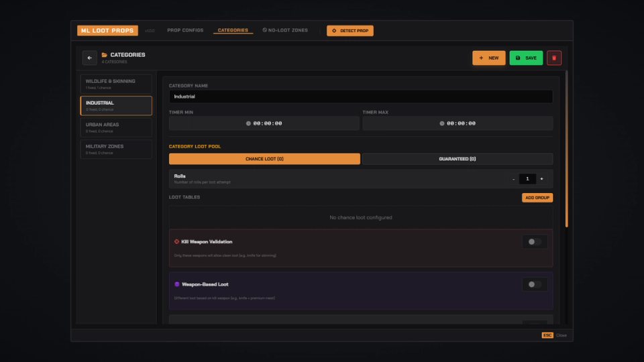This screenshot has height=362, width=644.
Task: Open the Categories tab
Action: (233, 30)
